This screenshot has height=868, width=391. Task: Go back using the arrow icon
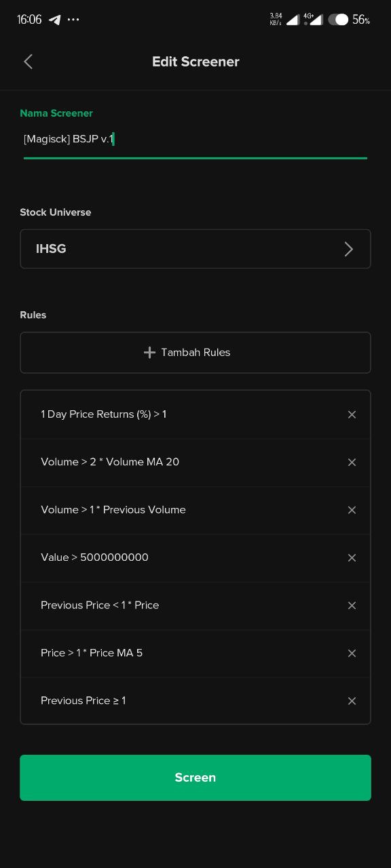(28, 62)
